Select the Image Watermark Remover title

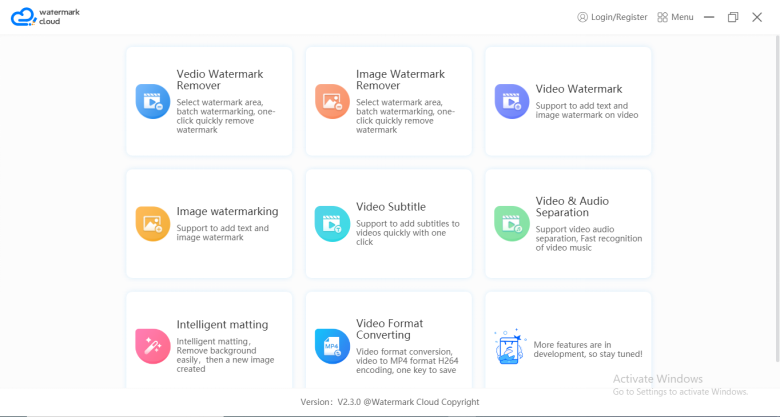(x=400, y=80)
